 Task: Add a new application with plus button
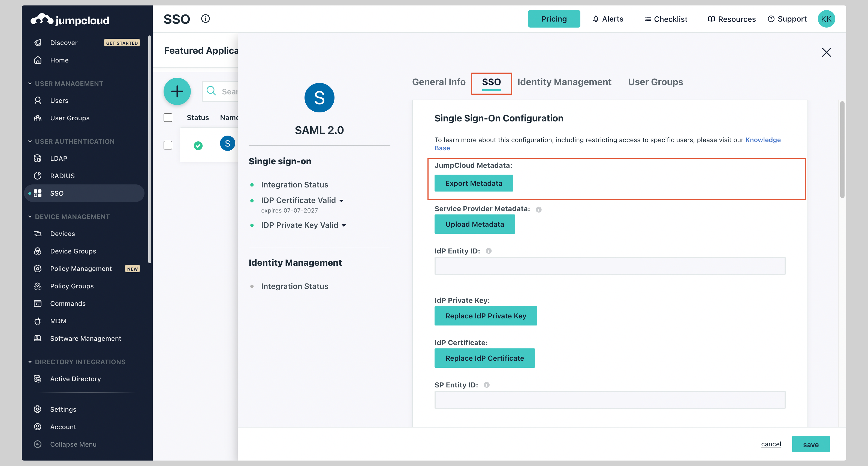tap(177, 91)
